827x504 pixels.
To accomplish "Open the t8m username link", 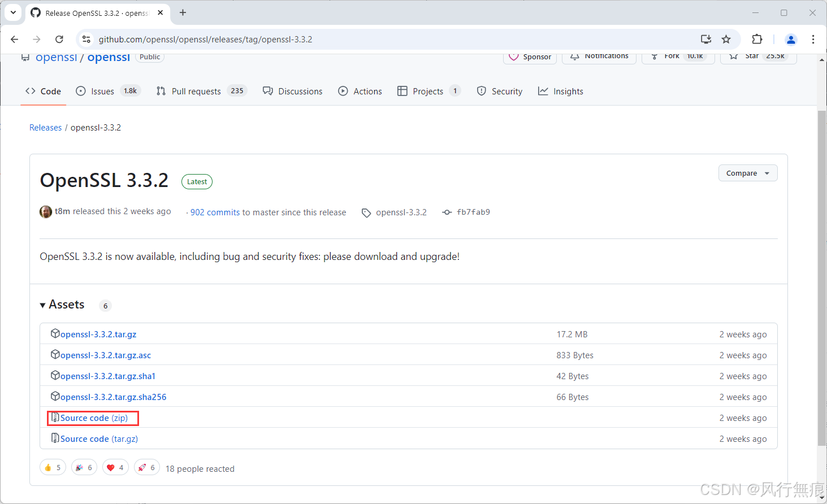I will tap(62, 211).
